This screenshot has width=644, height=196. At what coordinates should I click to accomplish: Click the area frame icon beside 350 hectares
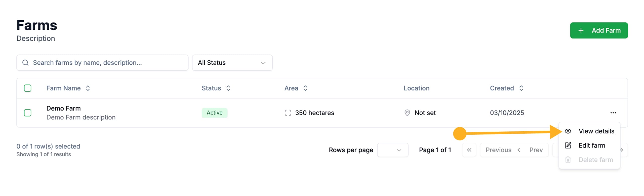288,113
